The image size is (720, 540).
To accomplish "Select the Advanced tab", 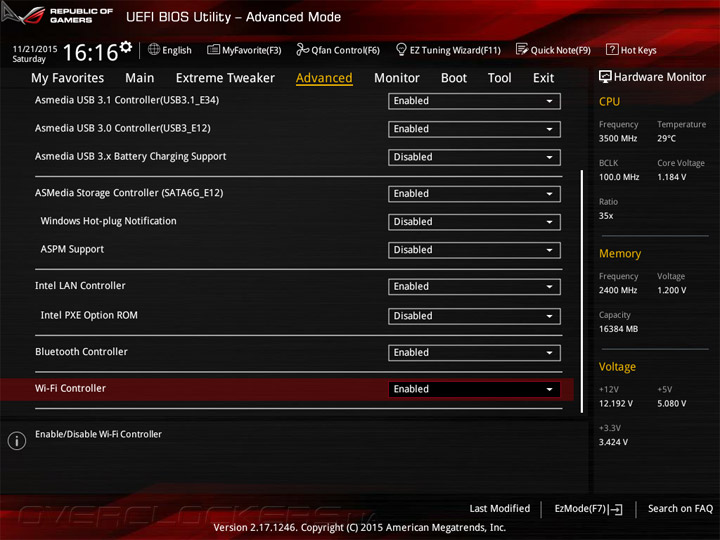I will pos(324,78).
